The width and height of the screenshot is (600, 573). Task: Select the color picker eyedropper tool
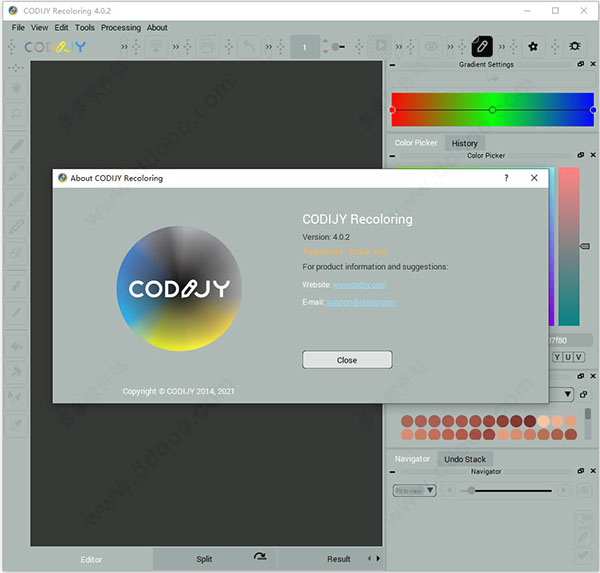coord(16,423)
